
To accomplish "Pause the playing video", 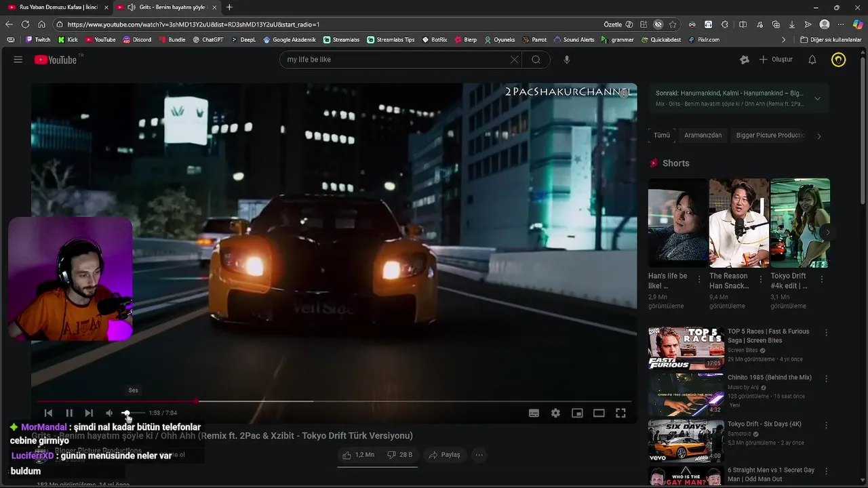I will [x=69, y=413].
